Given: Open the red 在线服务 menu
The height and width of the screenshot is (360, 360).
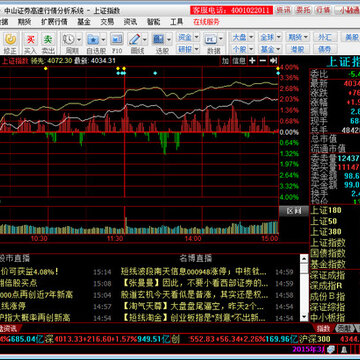Looking at the screenshot, I should coord(206,22).
